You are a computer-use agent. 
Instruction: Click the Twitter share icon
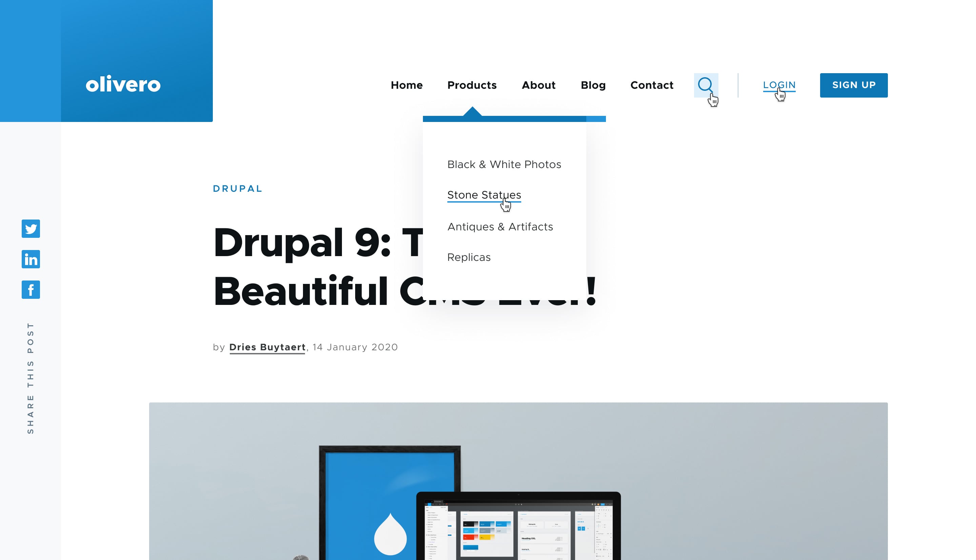(x=30, y=228)
